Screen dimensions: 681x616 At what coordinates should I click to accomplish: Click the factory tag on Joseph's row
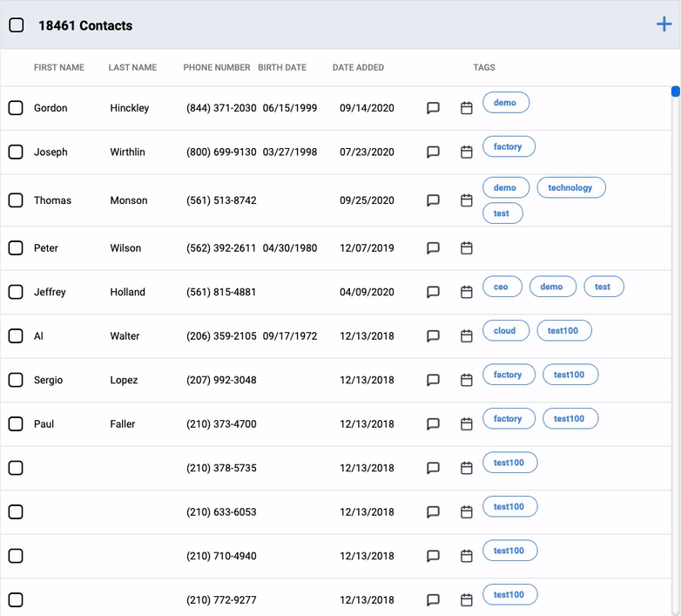pos(509,146)
